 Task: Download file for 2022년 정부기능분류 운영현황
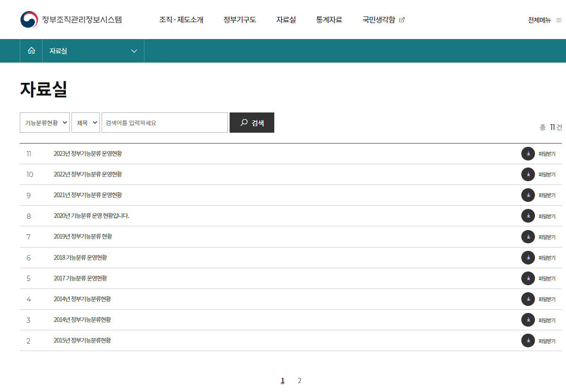[x=528, y=175]
